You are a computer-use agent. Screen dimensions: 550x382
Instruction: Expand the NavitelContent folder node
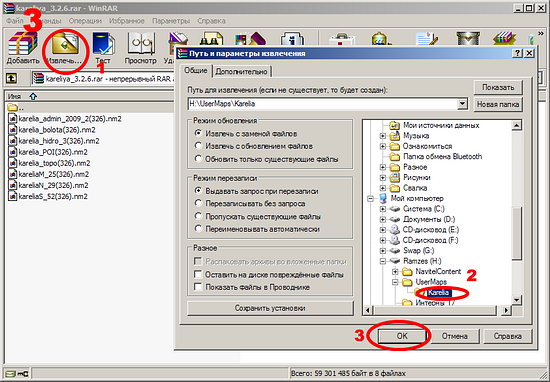(395, 272)
